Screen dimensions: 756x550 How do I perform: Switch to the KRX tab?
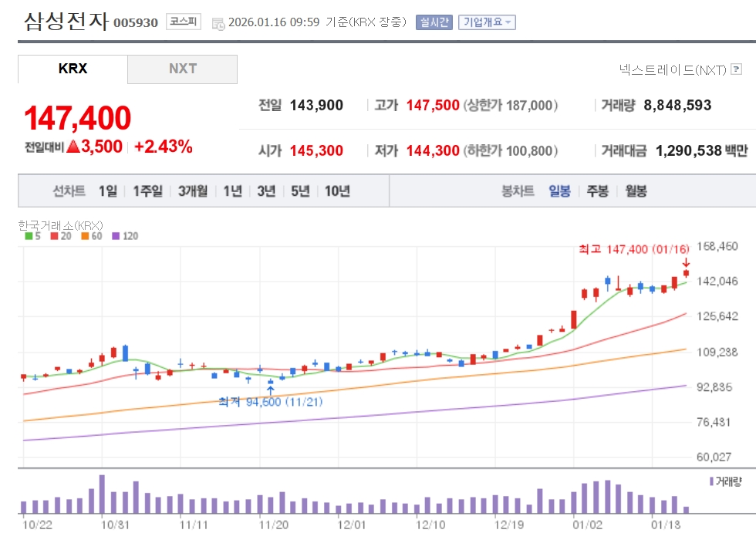coord(73,69)
